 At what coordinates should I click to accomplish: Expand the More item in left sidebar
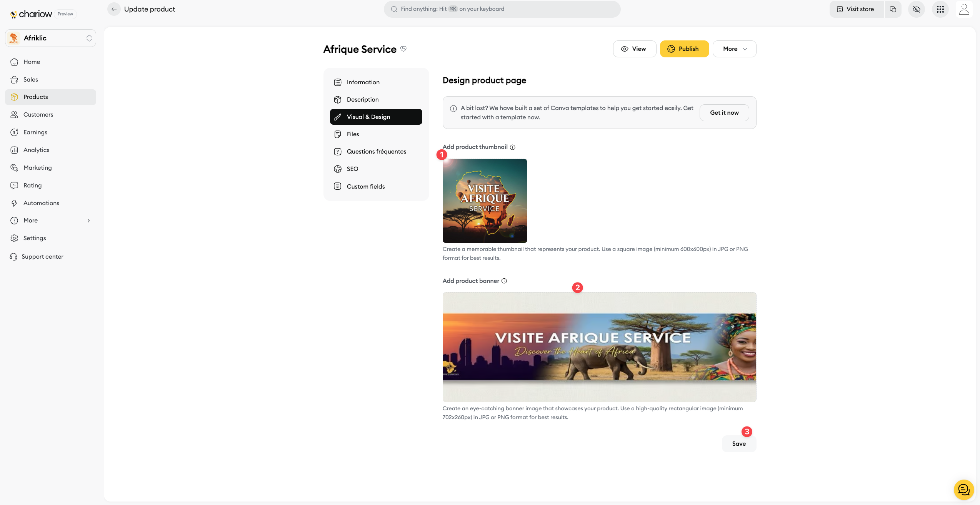coord(50,221)
